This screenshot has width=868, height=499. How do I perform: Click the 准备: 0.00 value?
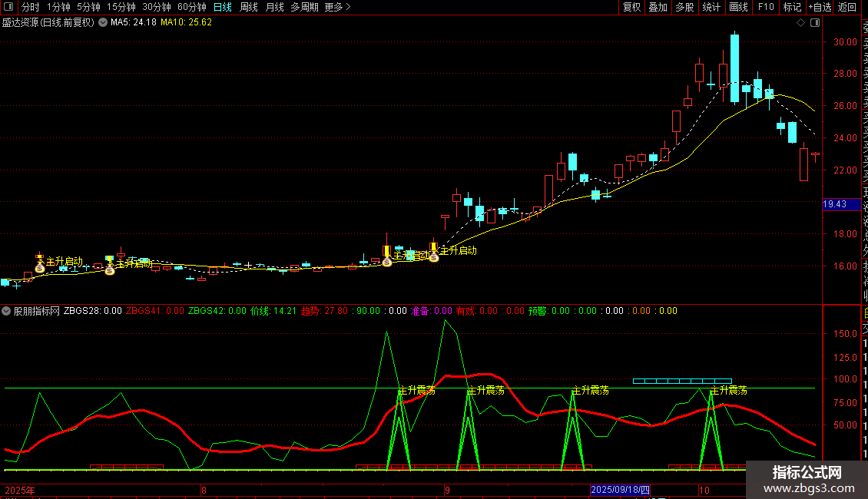tap(431, 311)
